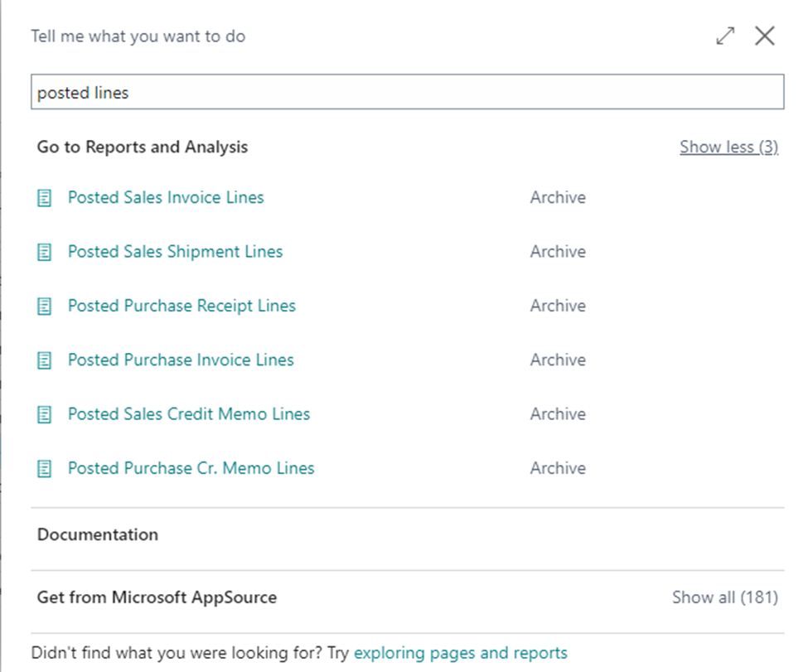Close the Tell Me search dialog
This screenshot has width=808, height=672.
[x=764, y=36]
